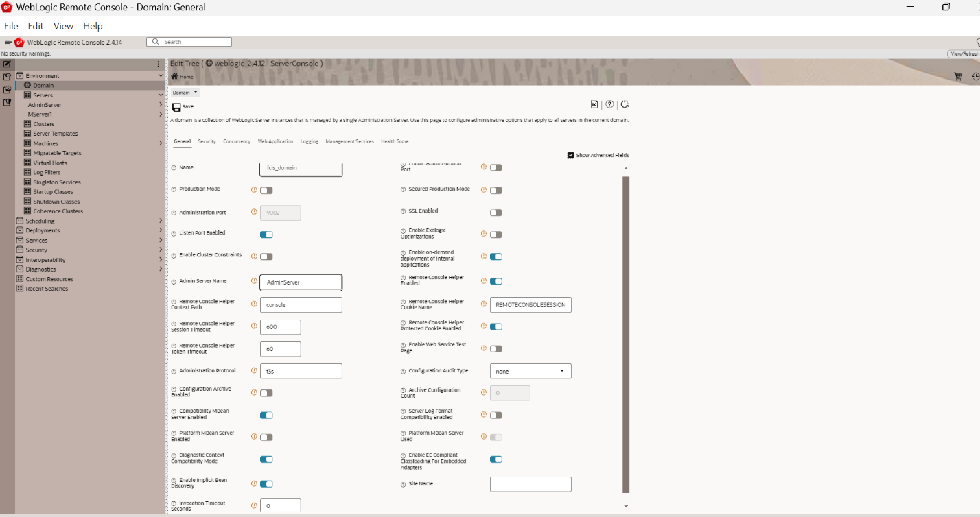Viewport: 980px width, 517px height.
Task: Open the second perspective icon below Edit Tree
Action: pyautogui.click(x=7, y=77)
